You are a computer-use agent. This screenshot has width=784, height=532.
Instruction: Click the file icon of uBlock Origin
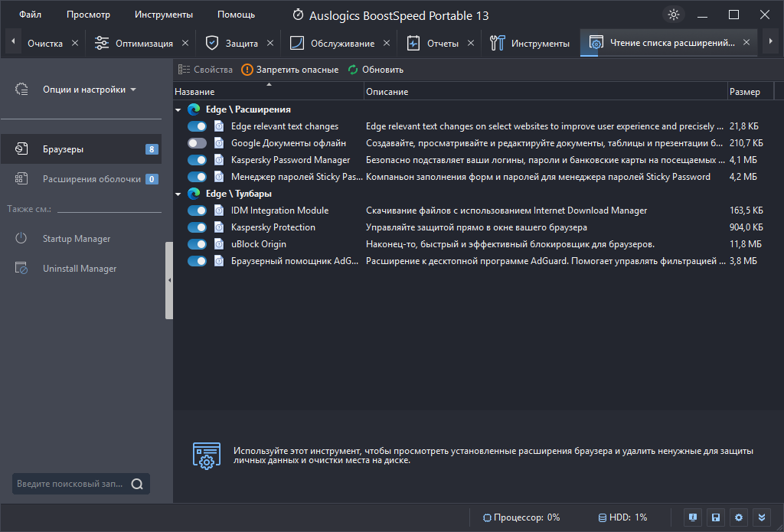[x=219, y=244]
